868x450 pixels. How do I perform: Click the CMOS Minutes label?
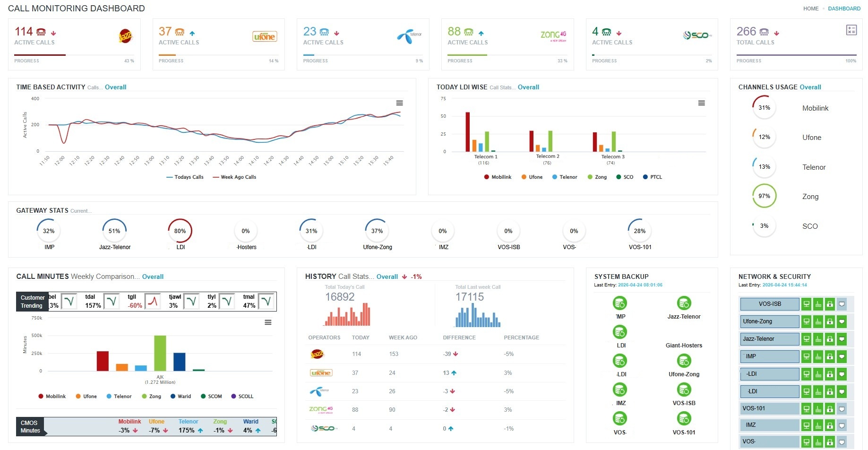pos(30,427)
